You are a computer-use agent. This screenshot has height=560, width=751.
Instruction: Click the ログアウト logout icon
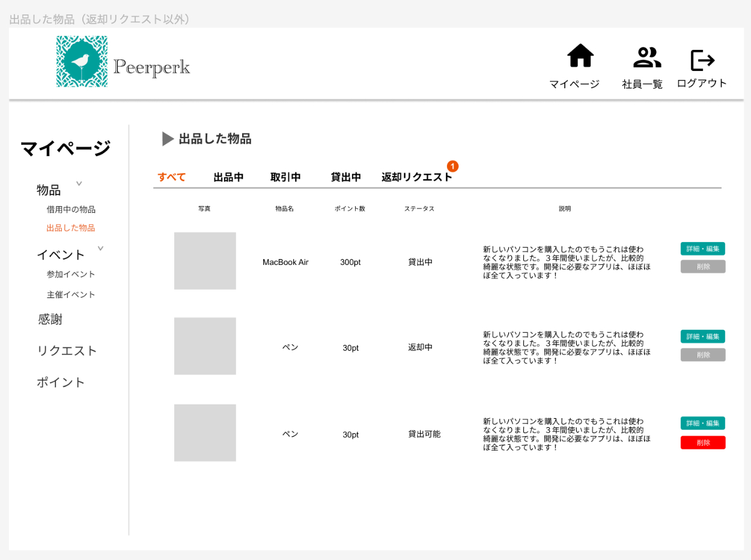pos(702,60)
